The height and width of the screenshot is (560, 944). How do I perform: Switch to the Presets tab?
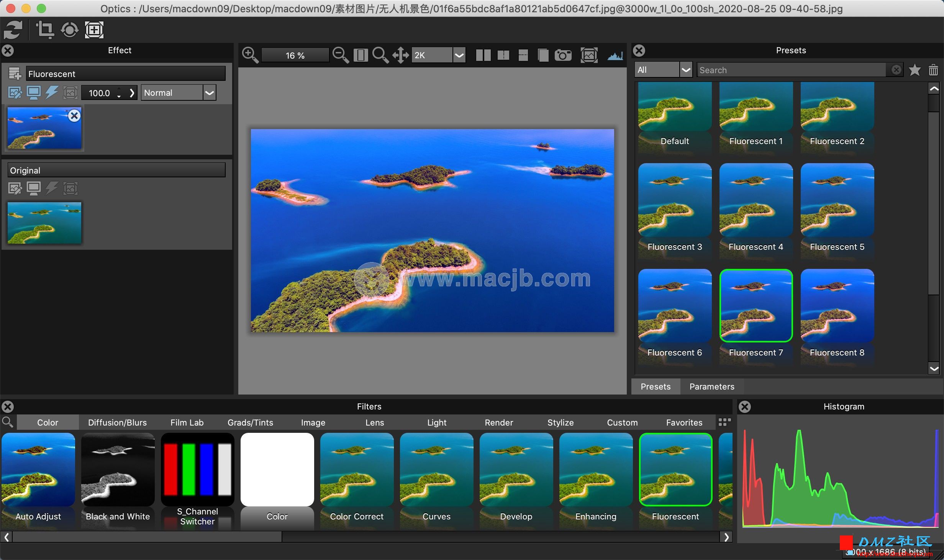pos(656,386)
